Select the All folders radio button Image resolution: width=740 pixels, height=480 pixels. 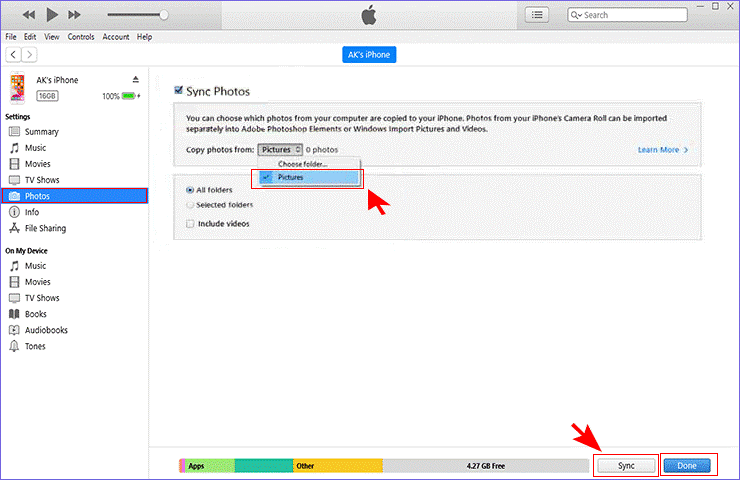click(190, 190)
